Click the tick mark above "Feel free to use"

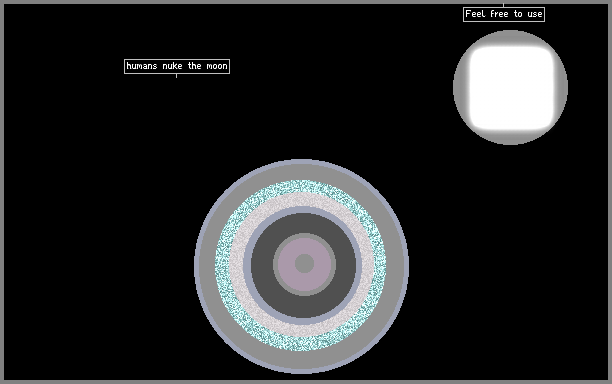(503, 5)
